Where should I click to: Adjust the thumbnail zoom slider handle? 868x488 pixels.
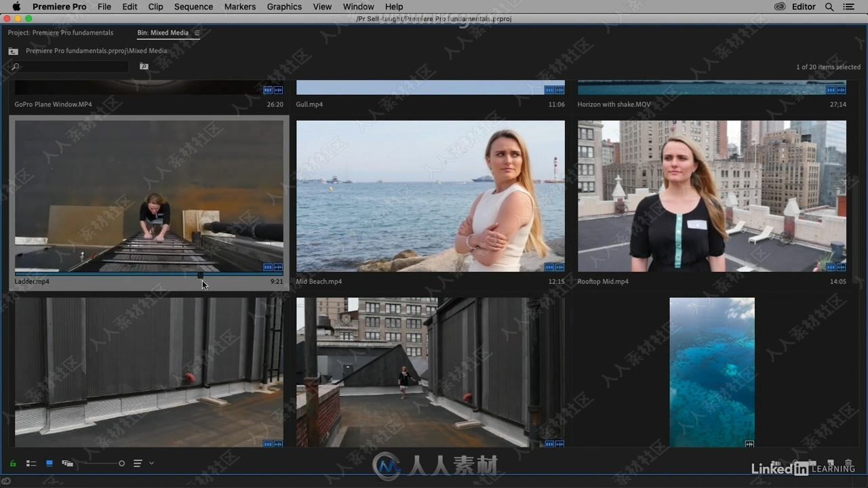coord(121,464)
